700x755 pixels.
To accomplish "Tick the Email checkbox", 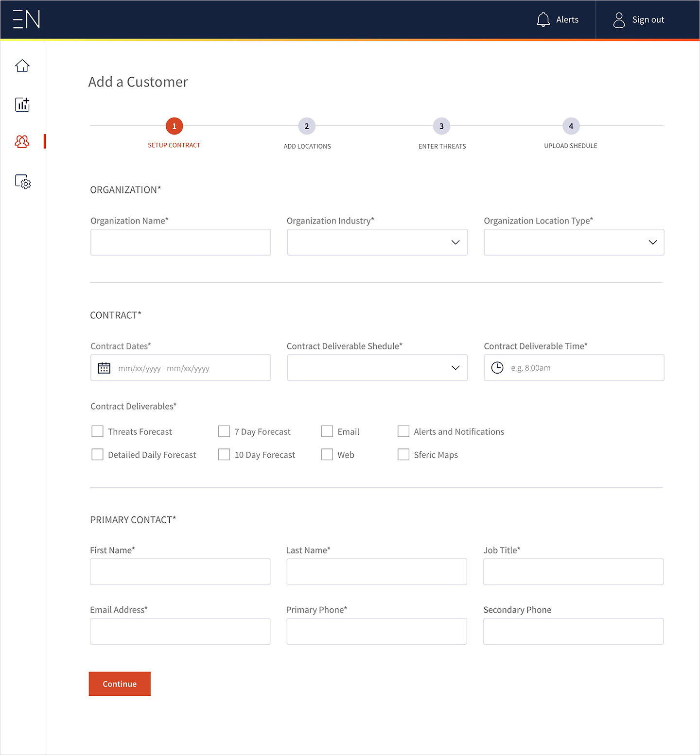I will coord(327,431).
